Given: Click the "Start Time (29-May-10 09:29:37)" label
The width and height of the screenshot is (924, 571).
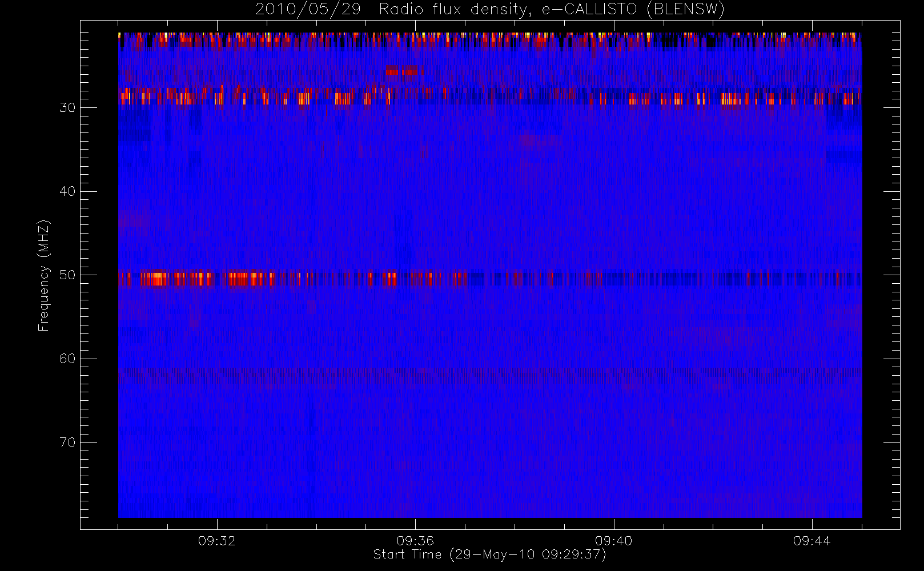Looking at the screenshot, I should 489,554.
